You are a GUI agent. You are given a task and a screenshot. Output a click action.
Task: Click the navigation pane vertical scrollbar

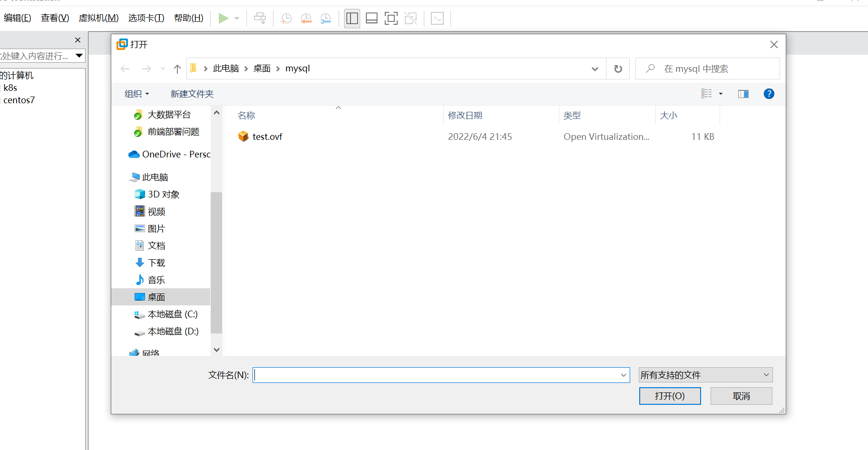pos(216,262)
